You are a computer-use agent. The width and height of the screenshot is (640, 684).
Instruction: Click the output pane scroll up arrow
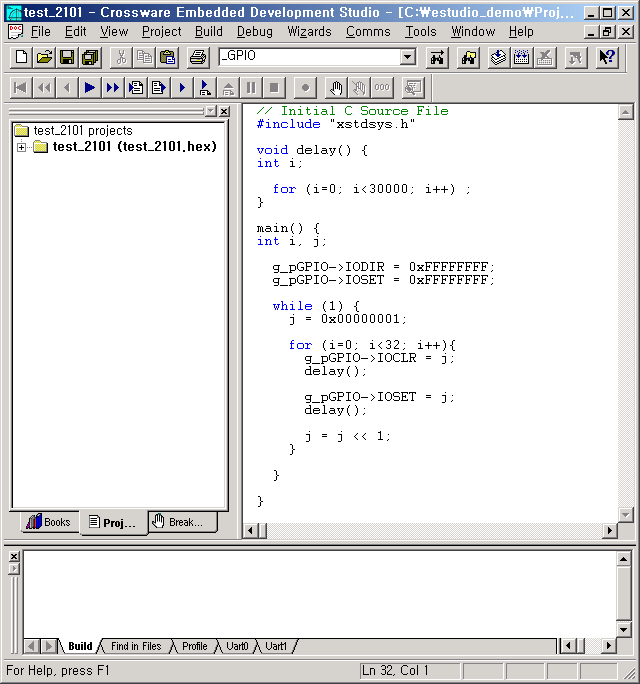[x=624, y=559]
